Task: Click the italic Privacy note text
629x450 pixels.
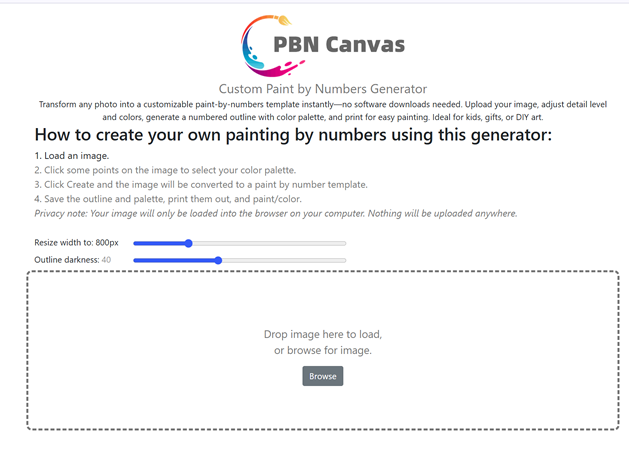Action: [x=275, y=213]
